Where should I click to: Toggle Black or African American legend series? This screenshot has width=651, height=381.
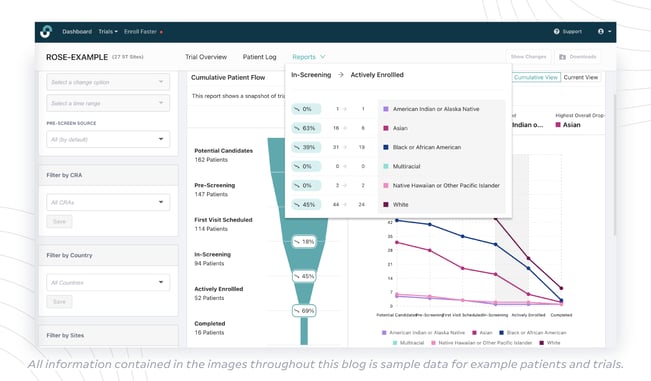pos(532,333)
